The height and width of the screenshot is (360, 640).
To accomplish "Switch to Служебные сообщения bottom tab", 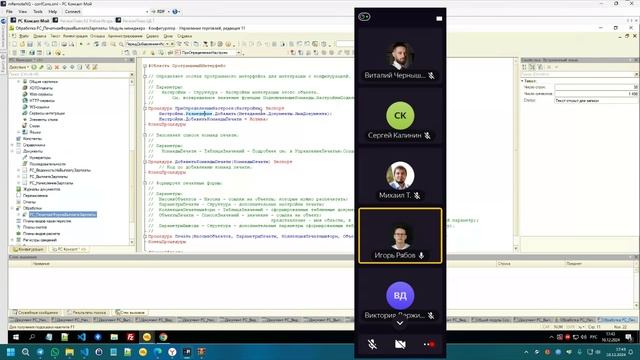I will (x=35, y=312).
